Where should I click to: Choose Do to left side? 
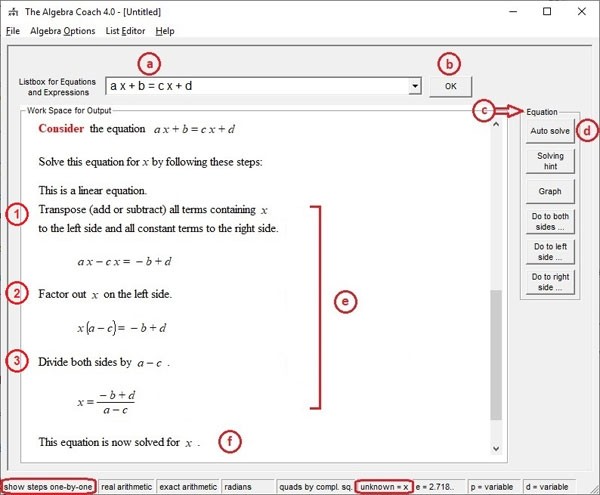pyautogui.click(x=550, y=252)
